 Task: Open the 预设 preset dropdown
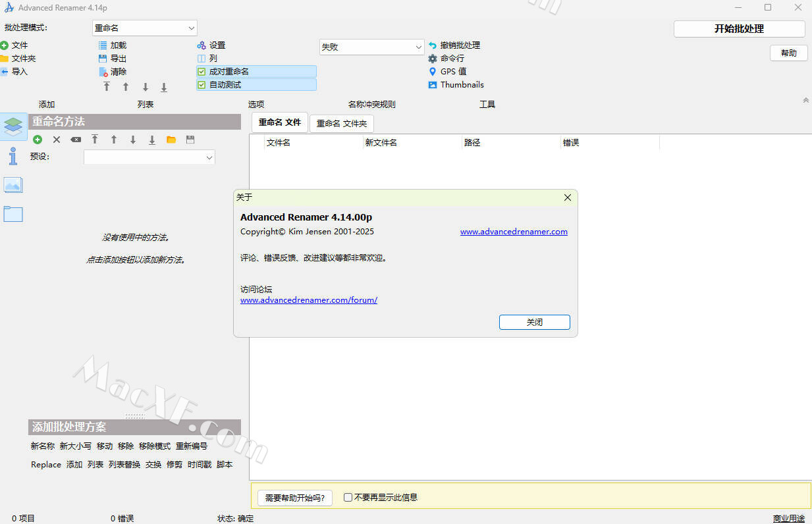coord(149,157)
